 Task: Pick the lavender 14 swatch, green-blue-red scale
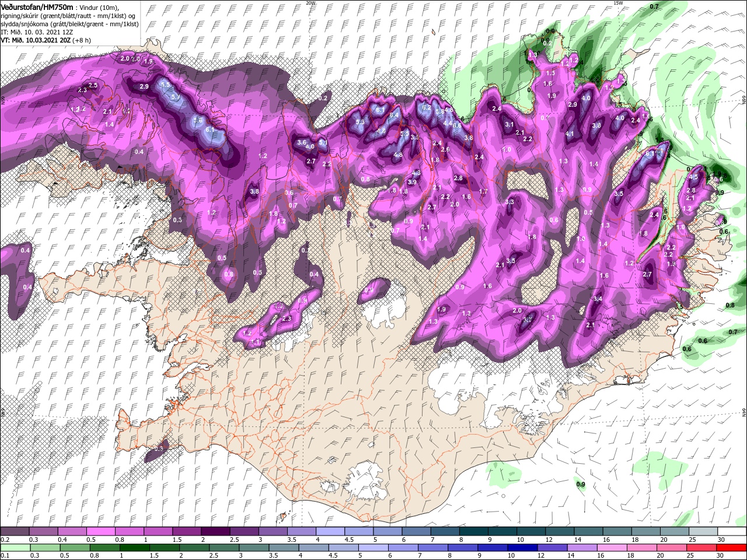582,547
